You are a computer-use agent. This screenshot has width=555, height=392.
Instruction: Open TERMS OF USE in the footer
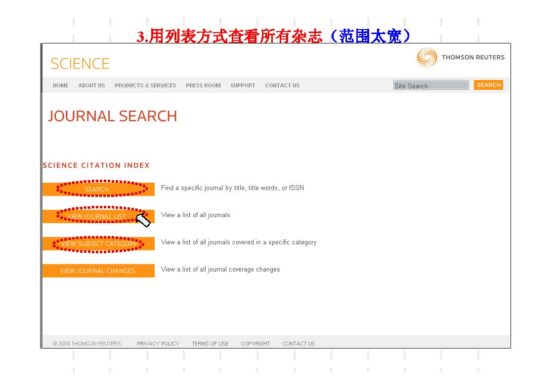pos(210,344)
